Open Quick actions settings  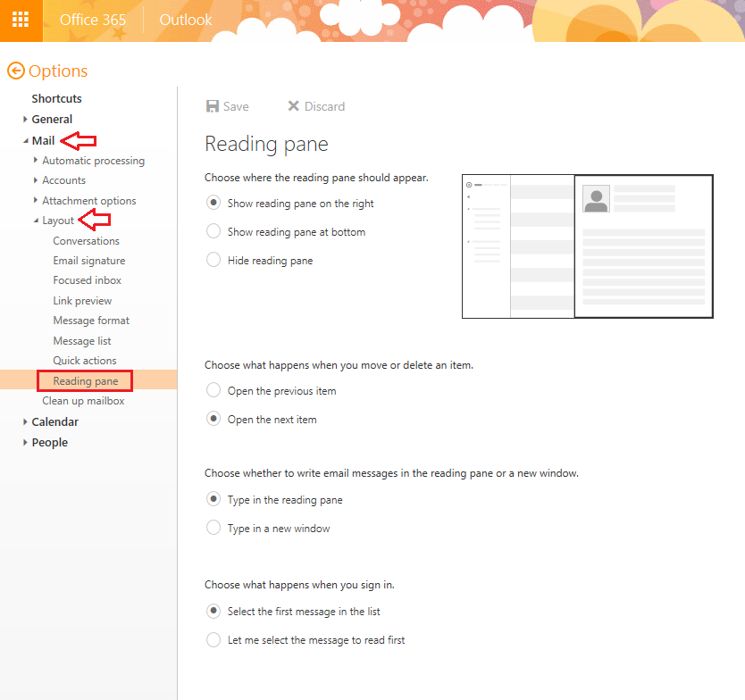tap(85, 361)
